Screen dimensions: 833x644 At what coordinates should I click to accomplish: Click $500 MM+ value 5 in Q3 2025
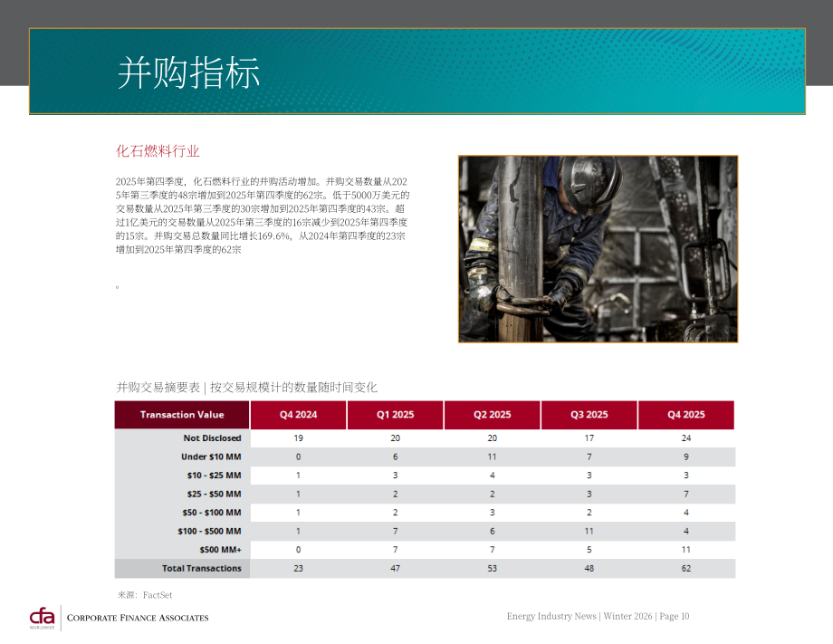pyautogui.click(x=589, y=550)
